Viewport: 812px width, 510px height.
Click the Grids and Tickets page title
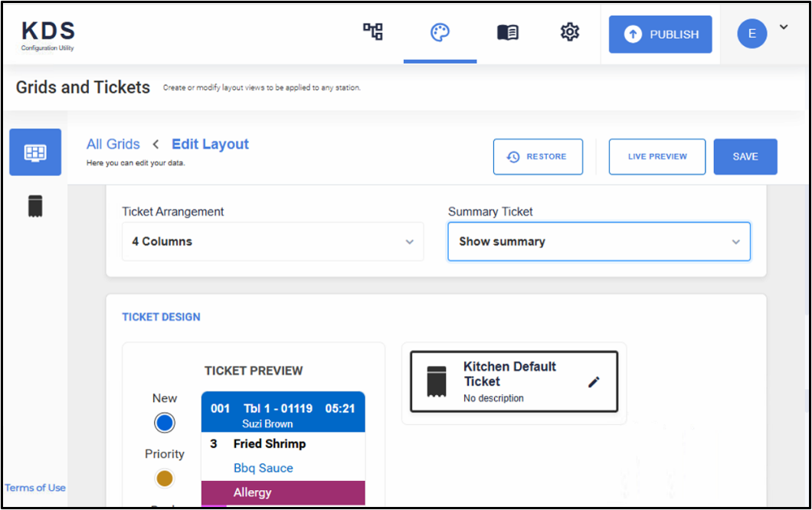click(x=83, y=87)
